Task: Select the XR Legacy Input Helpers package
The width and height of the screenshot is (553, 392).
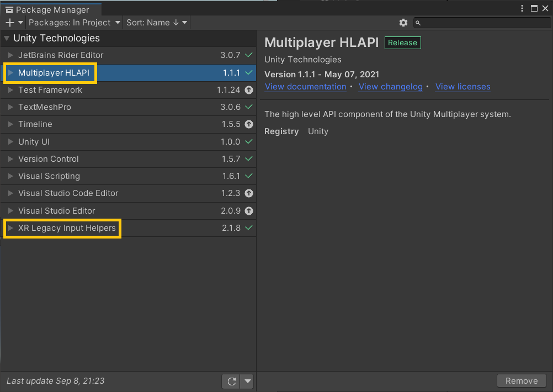Action: point(129,228)
